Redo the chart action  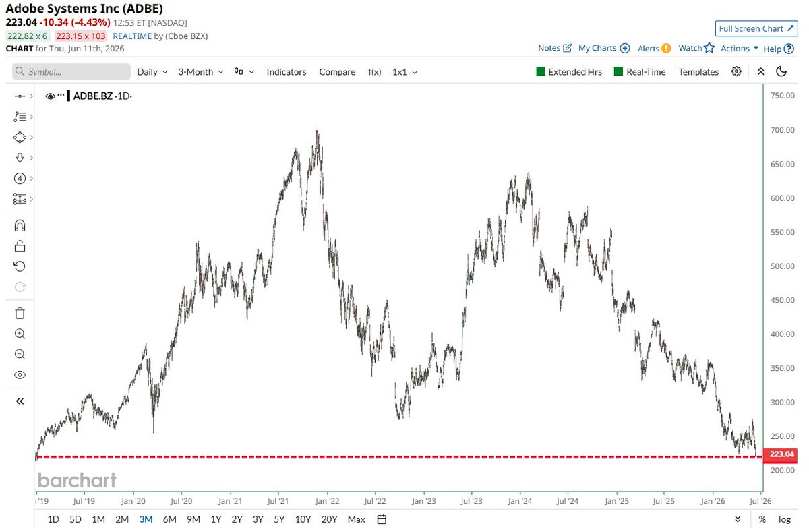click(x=20, y=287)
